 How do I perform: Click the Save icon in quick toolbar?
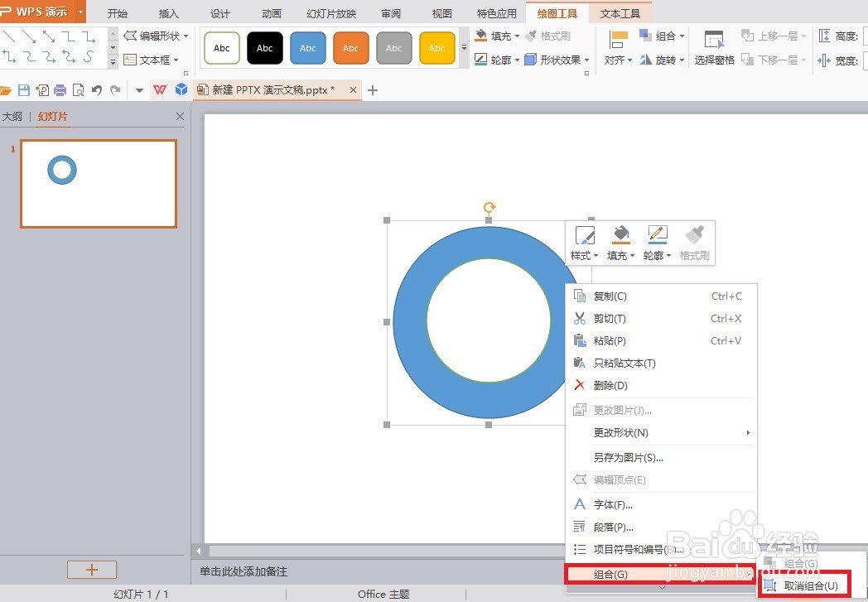[24, 90]
